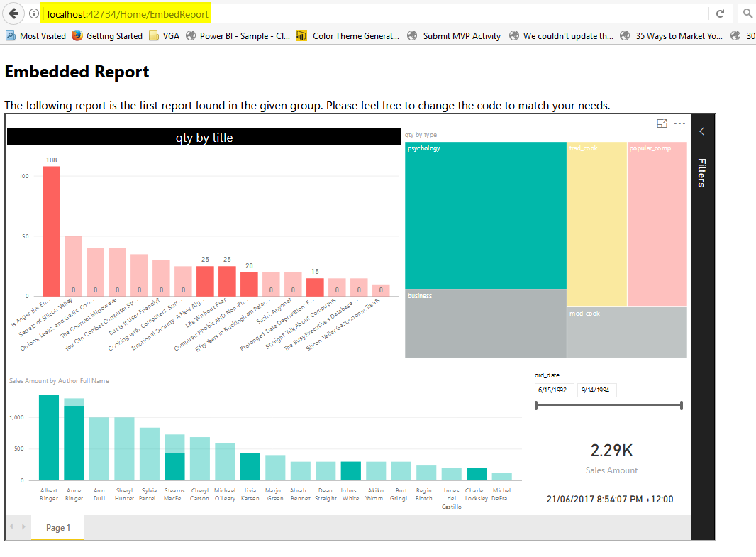Click the site information icon in address bar

tap(33, 14)
